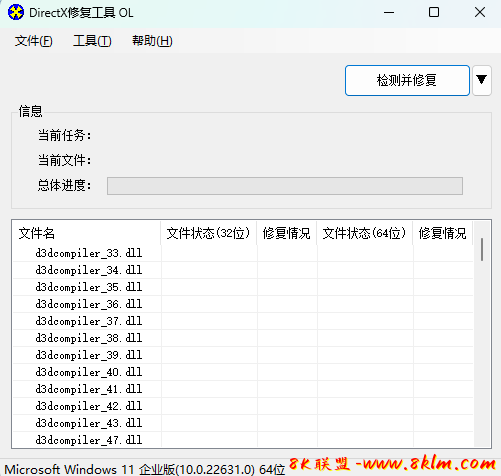Click the 文件状态(32位) column header
Image resolution: width=501 pixels, height=476 pixels.
[x=209, y=233]
